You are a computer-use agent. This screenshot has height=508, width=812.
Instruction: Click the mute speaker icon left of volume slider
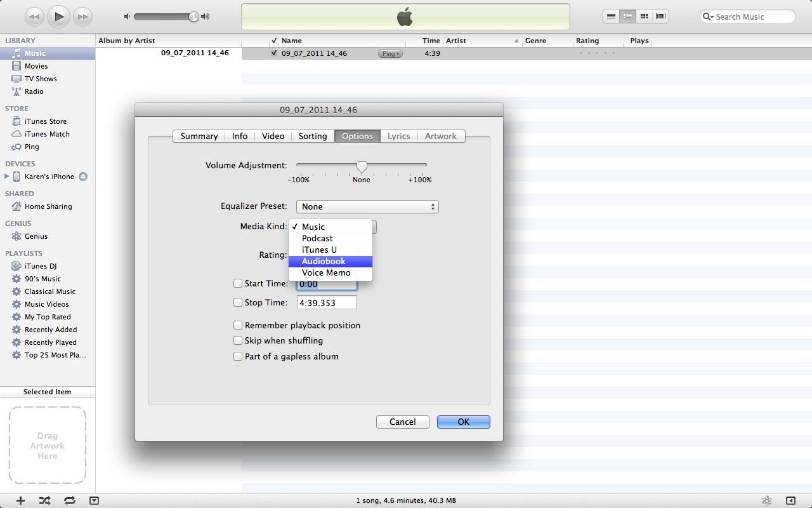pyautogui.click(x=128, y=17)
